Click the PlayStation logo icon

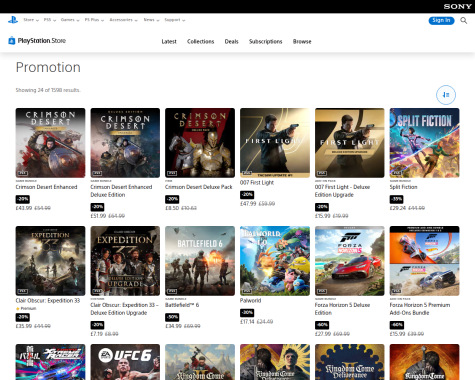13,20
